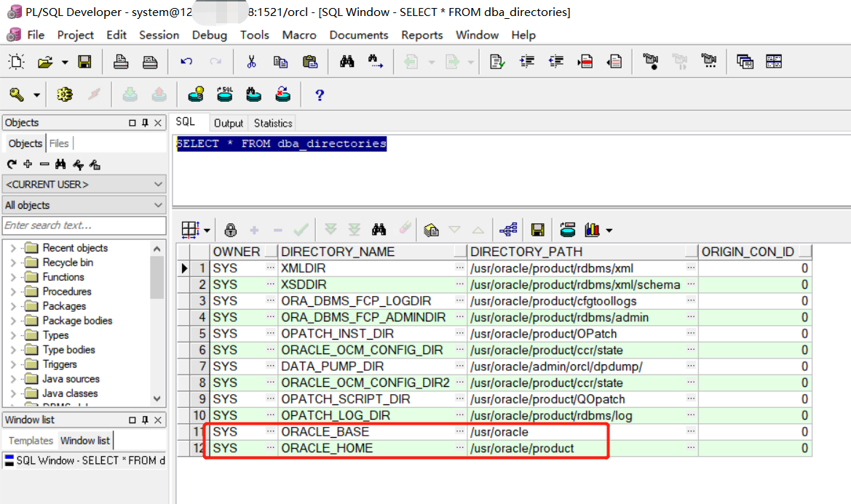Click the Cut scissors icon
The height and width of the screenshot is (504, 851).
250,62
